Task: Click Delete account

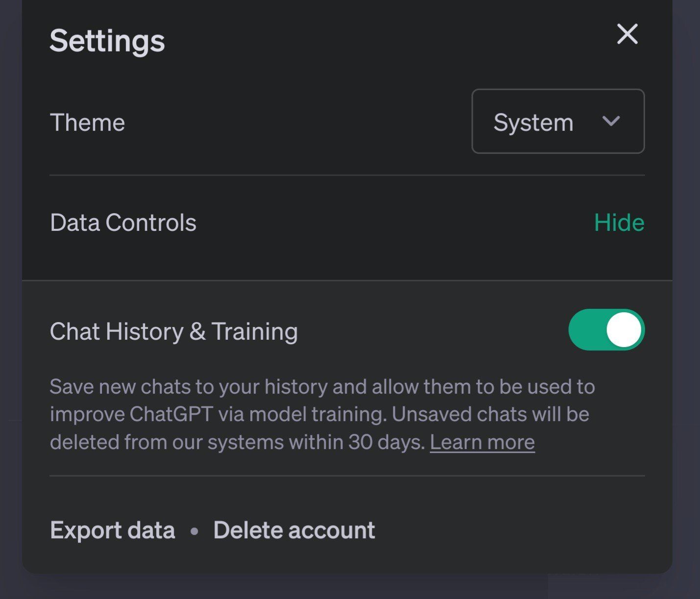Action: tap(294, 530)
